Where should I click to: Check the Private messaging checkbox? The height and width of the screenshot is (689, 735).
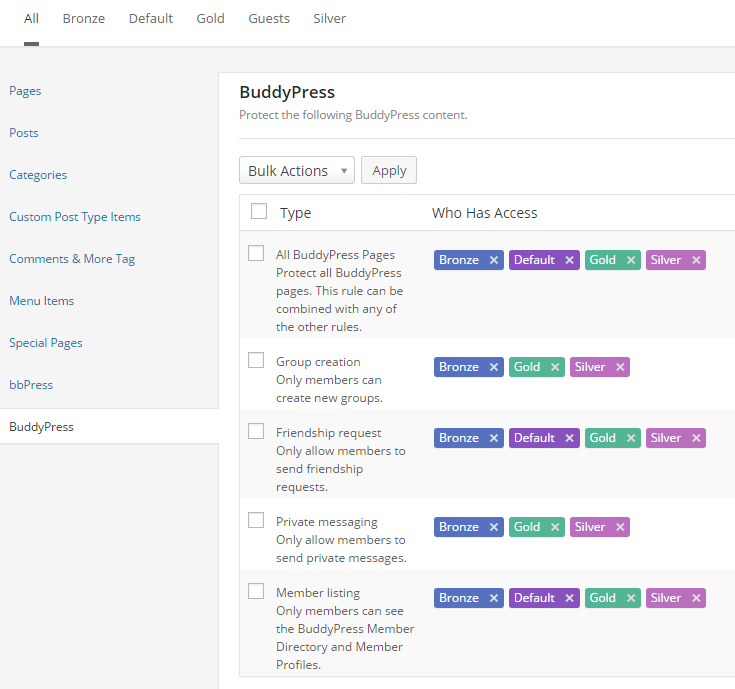[256, 520]
